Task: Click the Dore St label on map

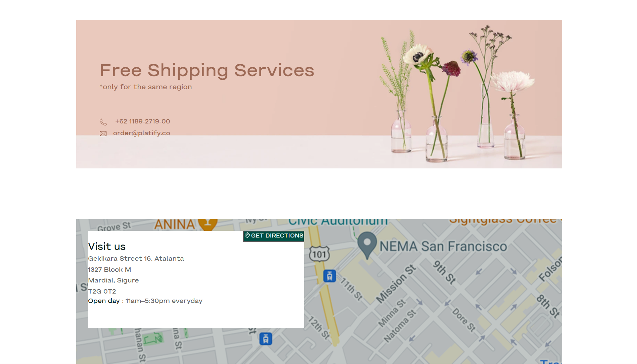Action: click(x=464, y=320)
